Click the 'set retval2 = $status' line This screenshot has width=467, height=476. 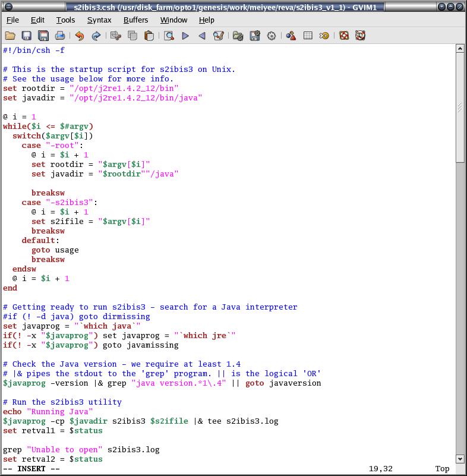pyautogui.click(x=53, y=459)
